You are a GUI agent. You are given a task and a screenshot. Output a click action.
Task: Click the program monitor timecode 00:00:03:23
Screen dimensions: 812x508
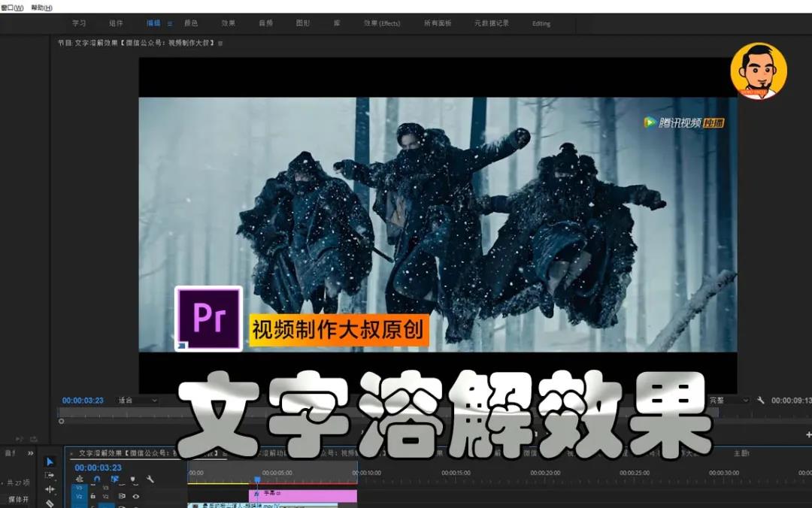(83, 401)
